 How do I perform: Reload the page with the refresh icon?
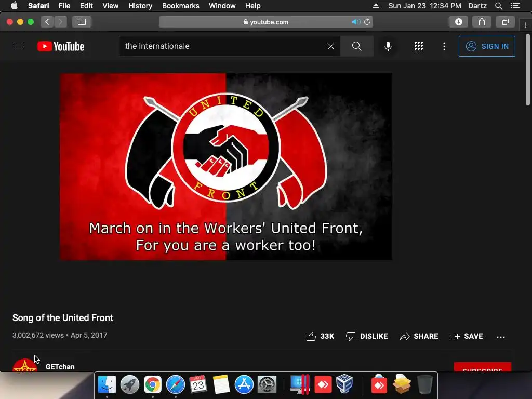coord(367,22)
